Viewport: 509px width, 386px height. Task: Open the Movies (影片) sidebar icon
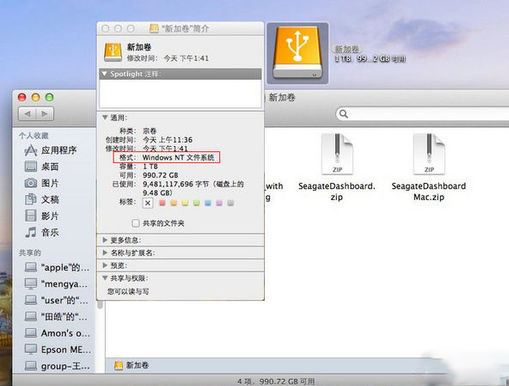tap(31, 216)
